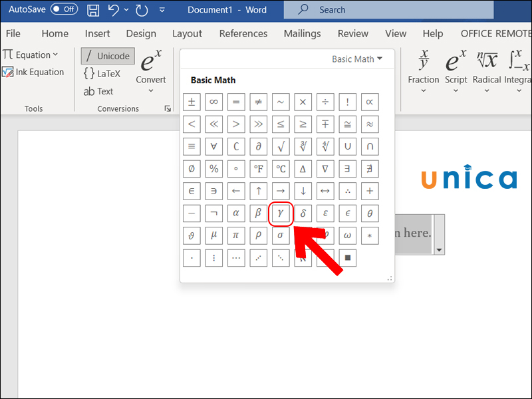
Task: Open the Insert ribbon tab
Action: [x=98, y=33]
